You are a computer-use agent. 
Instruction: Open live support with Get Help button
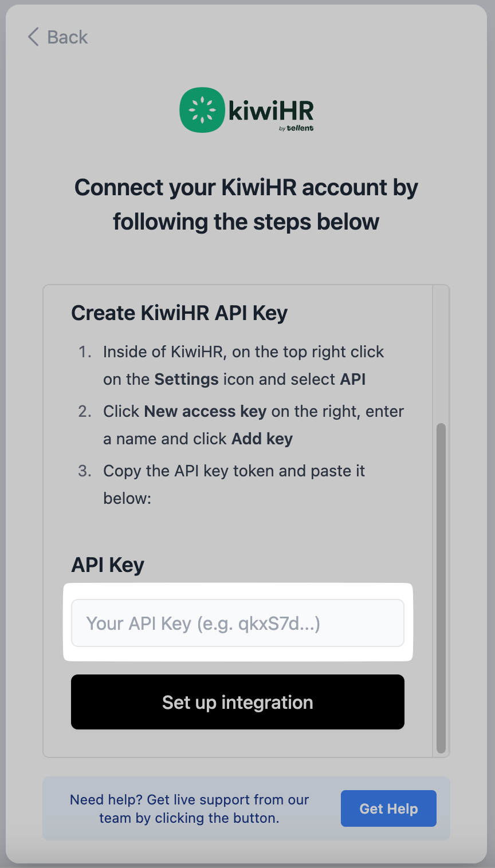click(388, 808)
